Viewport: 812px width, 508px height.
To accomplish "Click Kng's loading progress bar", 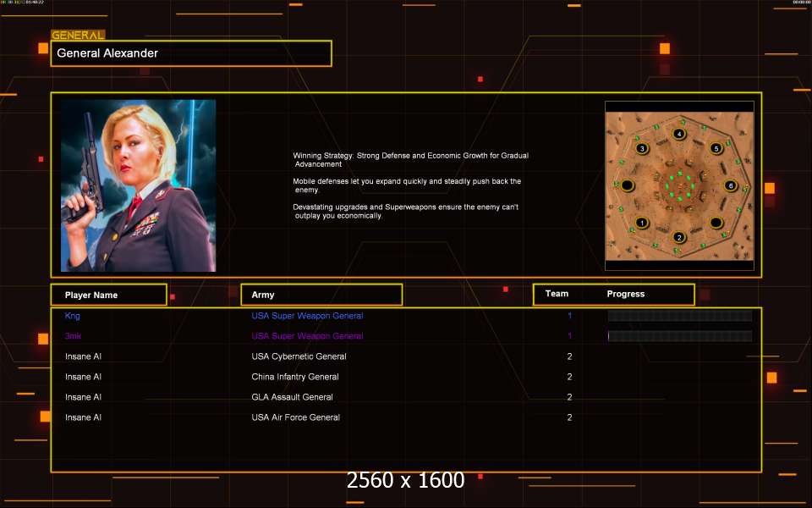I will 680,316.
